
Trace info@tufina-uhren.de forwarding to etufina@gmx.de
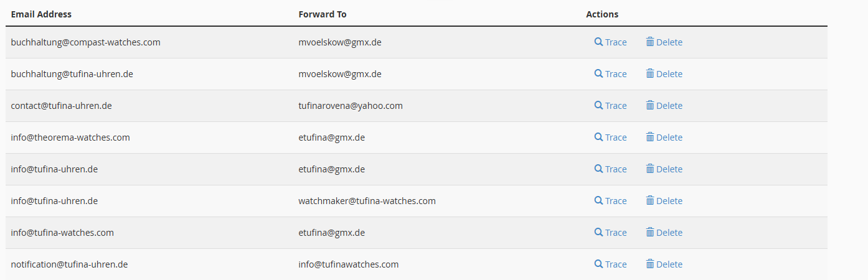(610, 169)
